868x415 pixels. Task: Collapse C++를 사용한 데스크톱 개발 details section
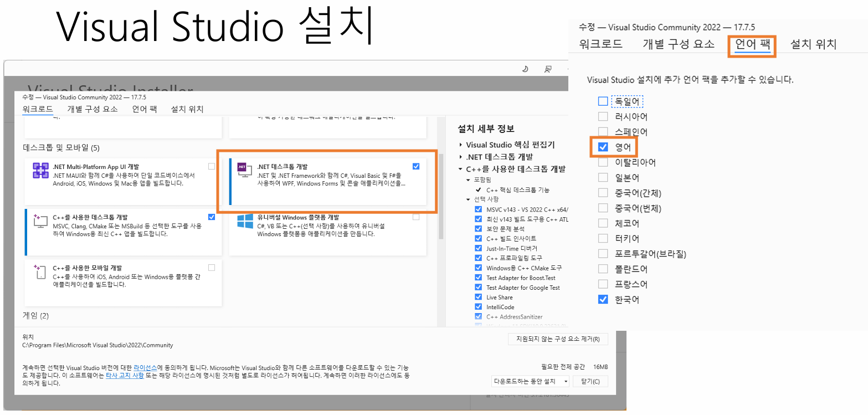461,169
